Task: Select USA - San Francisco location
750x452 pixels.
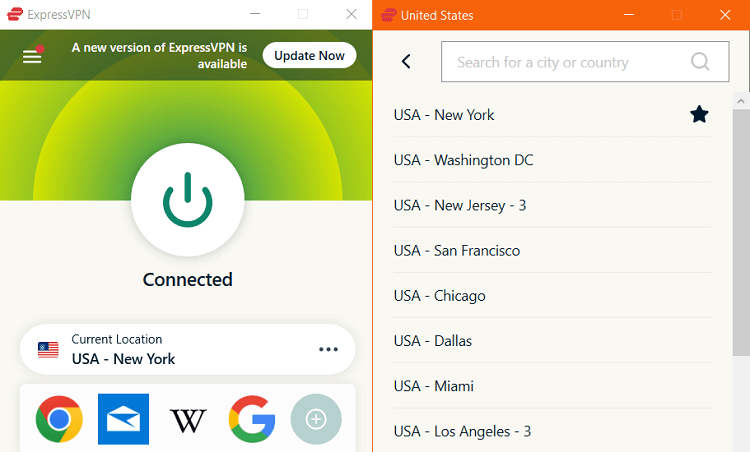Action: [552, 250]
